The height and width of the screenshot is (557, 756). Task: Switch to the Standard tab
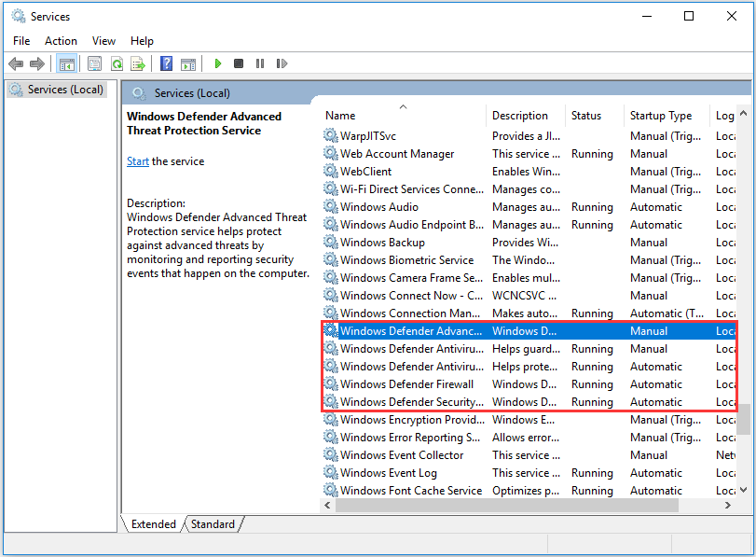(213, 524)
